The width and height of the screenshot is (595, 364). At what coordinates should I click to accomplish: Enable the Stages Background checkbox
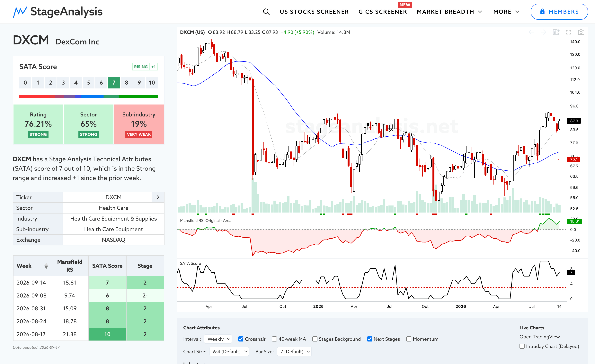315,339
